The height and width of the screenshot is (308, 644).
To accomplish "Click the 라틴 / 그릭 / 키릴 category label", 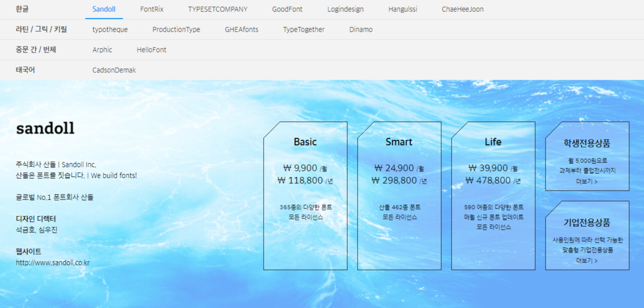I will pyautogui.click(x=42, y=30).
